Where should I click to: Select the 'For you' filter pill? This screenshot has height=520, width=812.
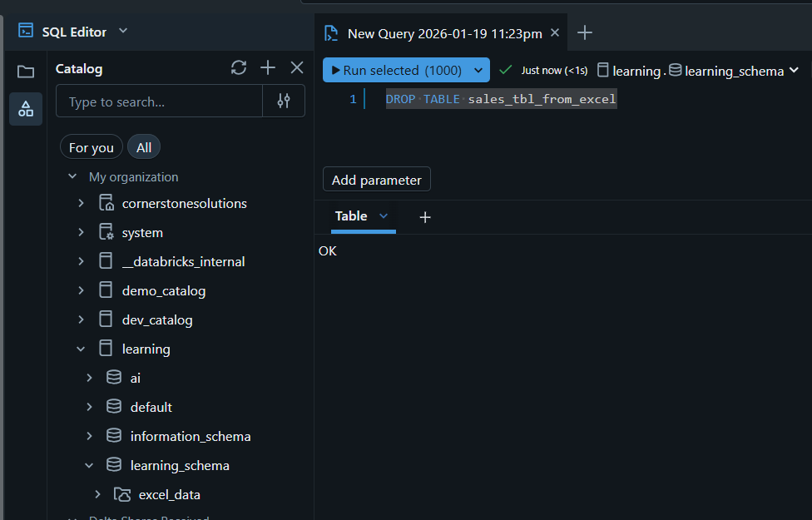click(x=91, y=147)
